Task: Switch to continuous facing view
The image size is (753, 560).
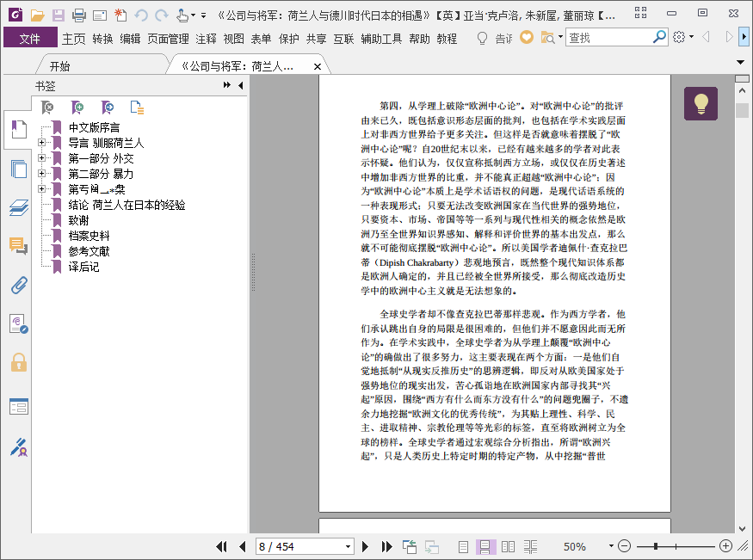Action: [531, 546]
